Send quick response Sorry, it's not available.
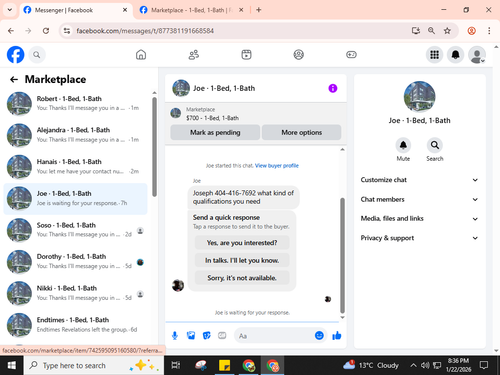This screenshot has width=500, height=375. [242, 278]
